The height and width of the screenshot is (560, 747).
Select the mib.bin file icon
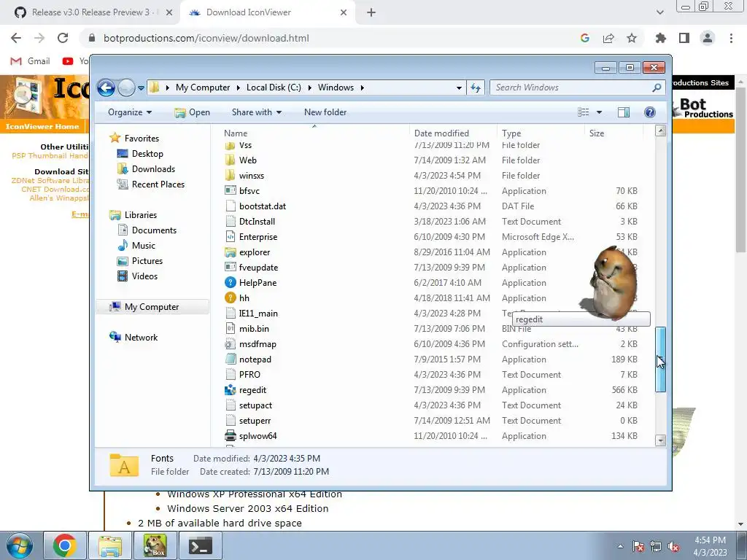tap(230, 329)
